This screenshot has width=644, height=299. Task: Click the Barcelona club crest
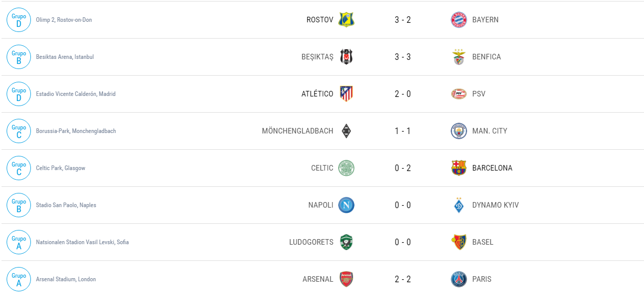(459, 168)
